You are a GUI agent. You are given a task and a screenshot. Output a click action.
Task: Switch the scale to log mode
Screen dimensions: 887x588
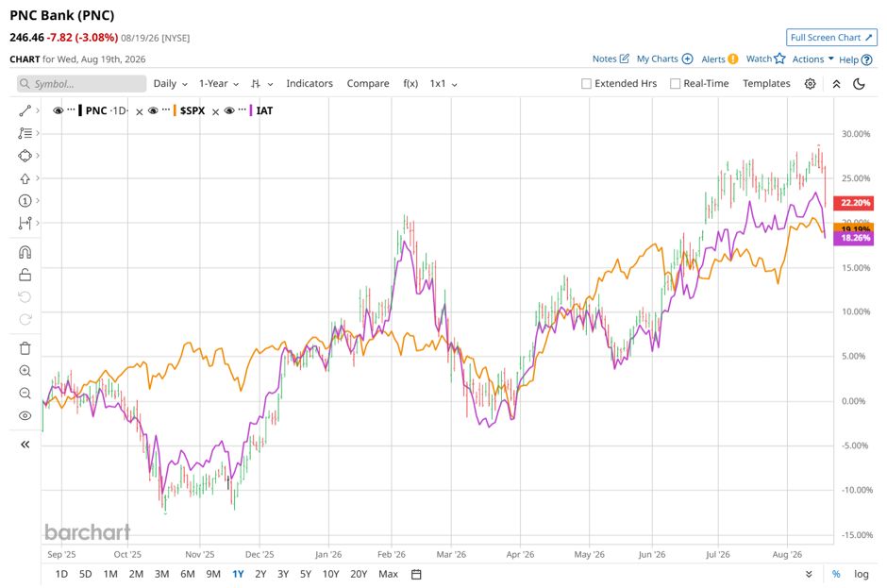coord(861,575)
